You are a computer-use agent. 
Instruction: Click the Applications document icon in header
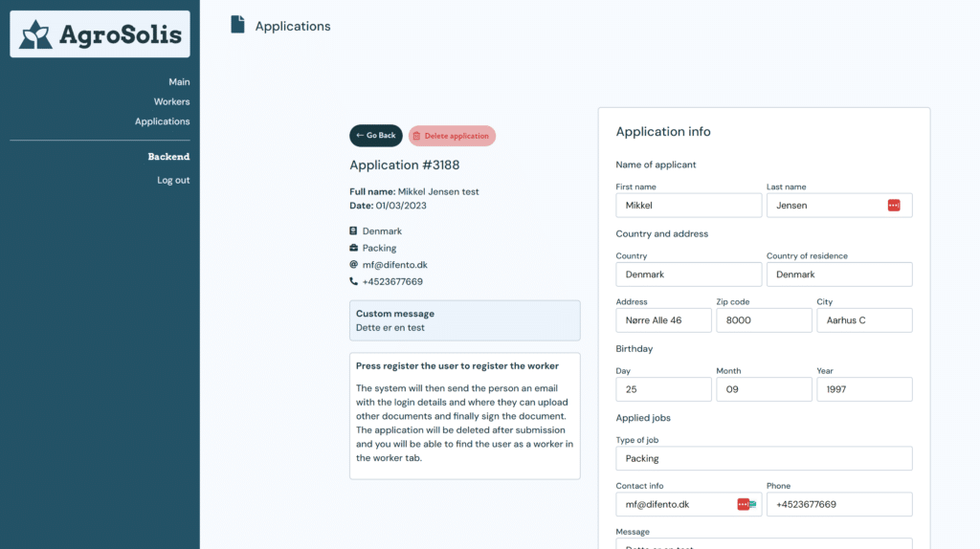237,25
